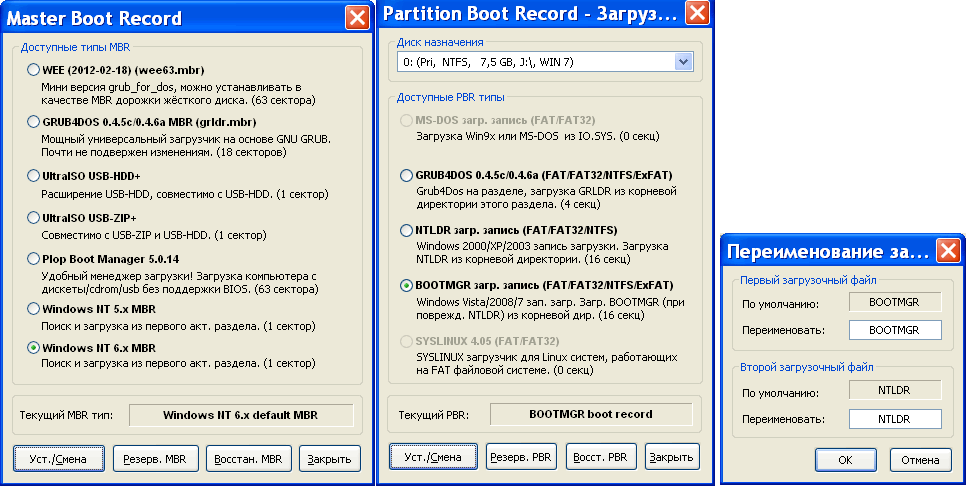Image resolution: width=968 pixels, height=486 pixels.
Task: Click Уст./Смена in Partition Boot Record window
Action: [x=432, y=457]
